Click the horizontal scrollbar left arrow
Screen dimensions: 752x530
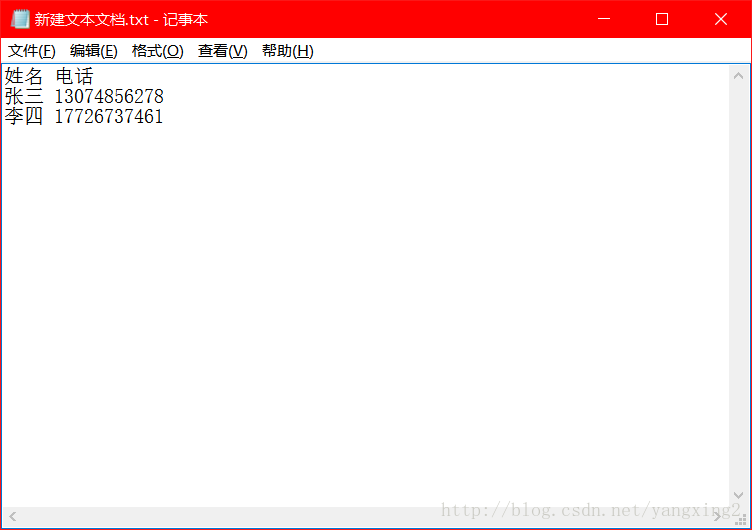click(13, 517)
